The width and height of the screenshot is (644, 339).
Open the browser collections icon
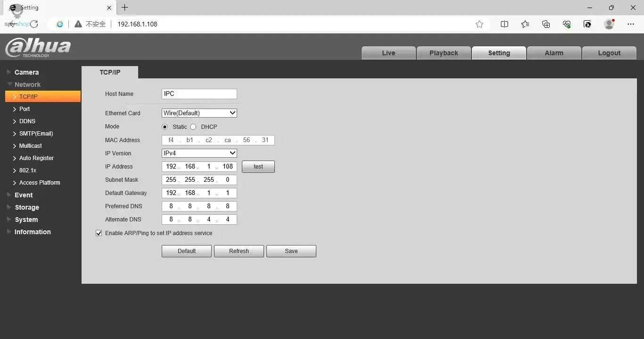(546, 24)
